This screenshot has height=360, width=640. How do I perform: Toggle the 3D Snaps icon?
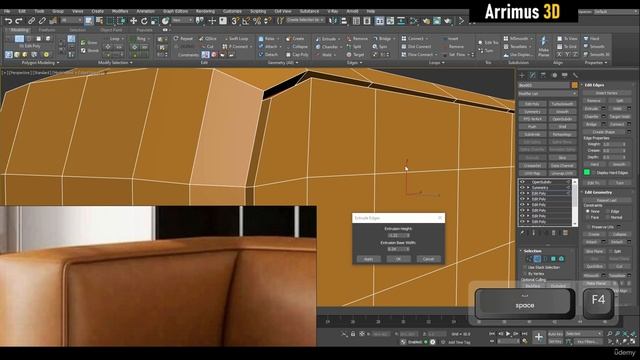pyautogui.click(x=235, y=20)
